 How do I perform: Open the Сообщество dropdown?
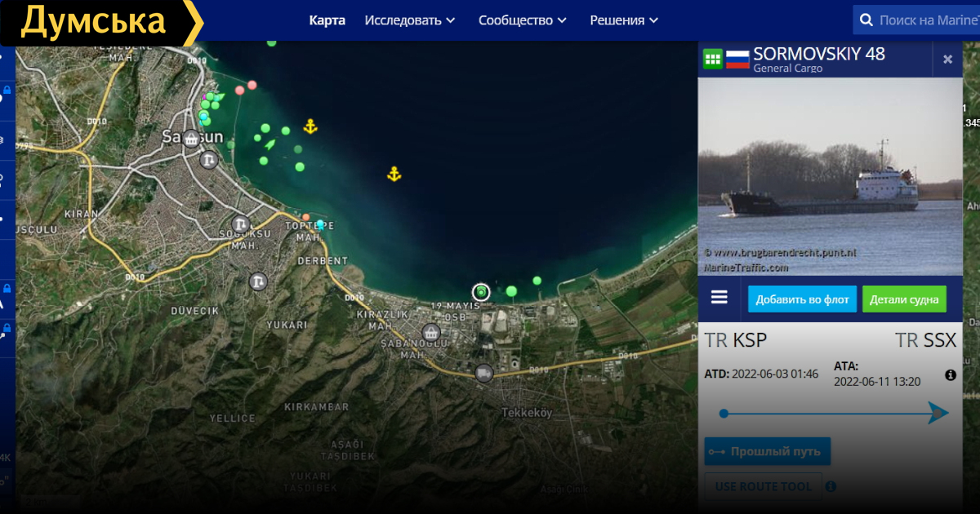[523, 20]
